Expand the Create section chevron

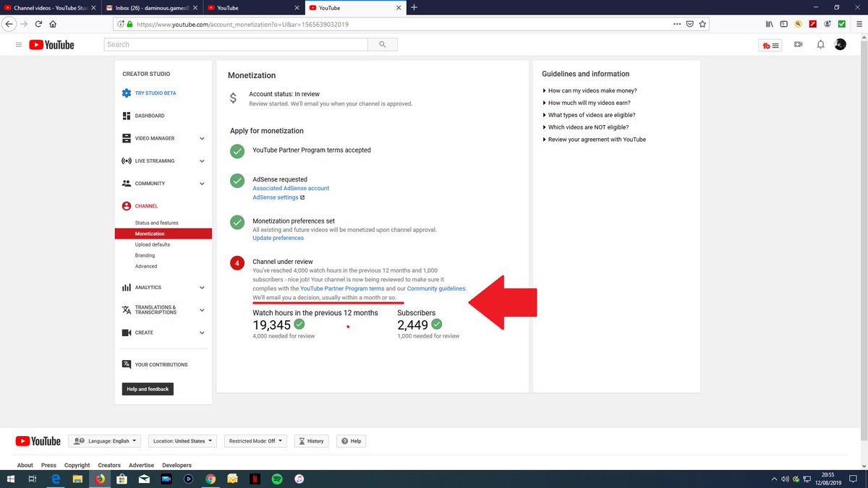click(x=202, y=333)
